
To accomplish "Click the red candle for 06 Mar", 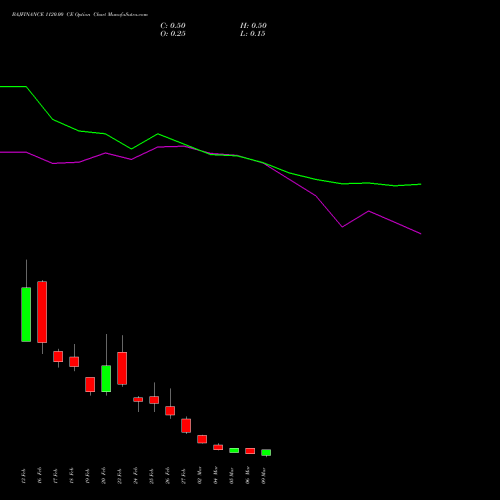I will (250, 451).
